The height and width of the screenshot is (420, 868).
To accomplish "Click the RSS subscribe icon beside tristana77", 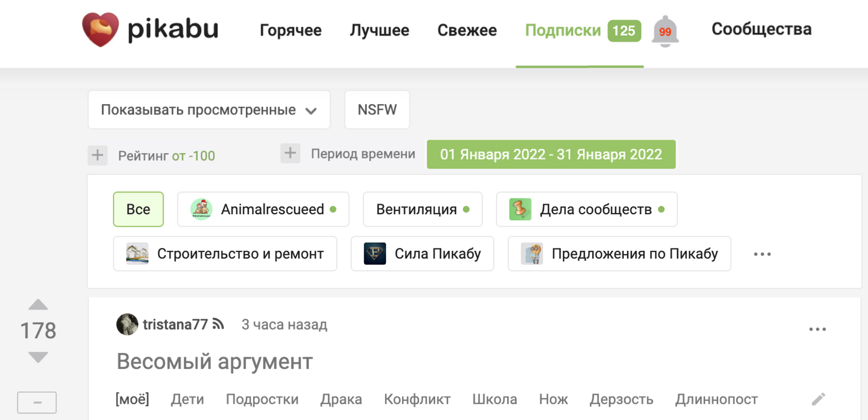I will click(218, 324).
